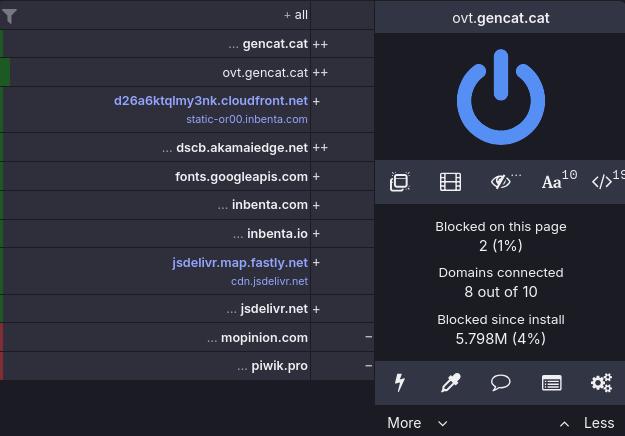
Task: Click the static-or00.inbenta.com alias text
Action: [x=247, y=119]
